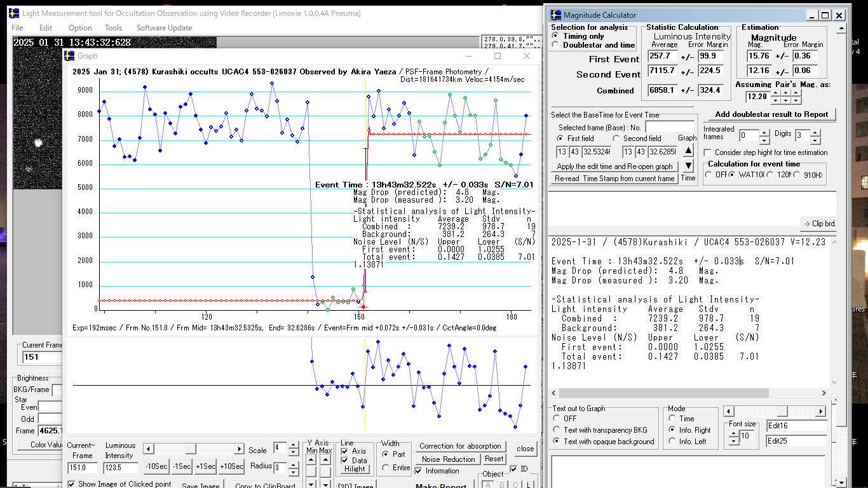Open the Tools menu
Image resolution: width=868 pixels, height=488 pixels.
tap(113, 28)
